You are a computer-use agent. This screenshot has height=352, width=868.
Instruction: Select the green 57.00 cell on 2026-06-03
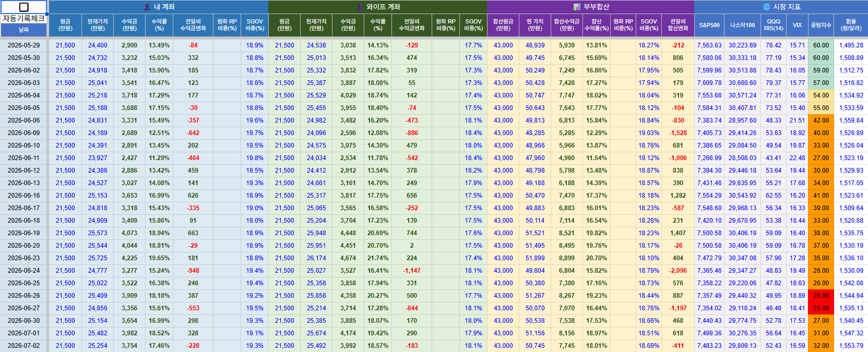click(x=821, y=83)
